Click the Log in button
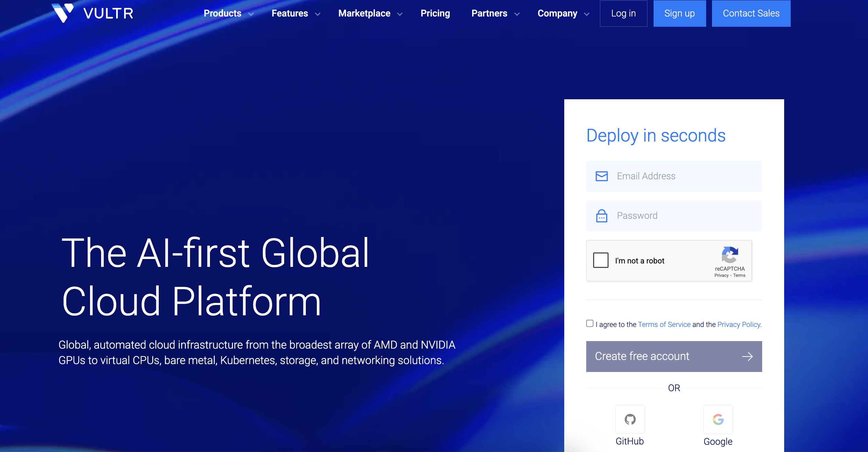 click(623, 13)
